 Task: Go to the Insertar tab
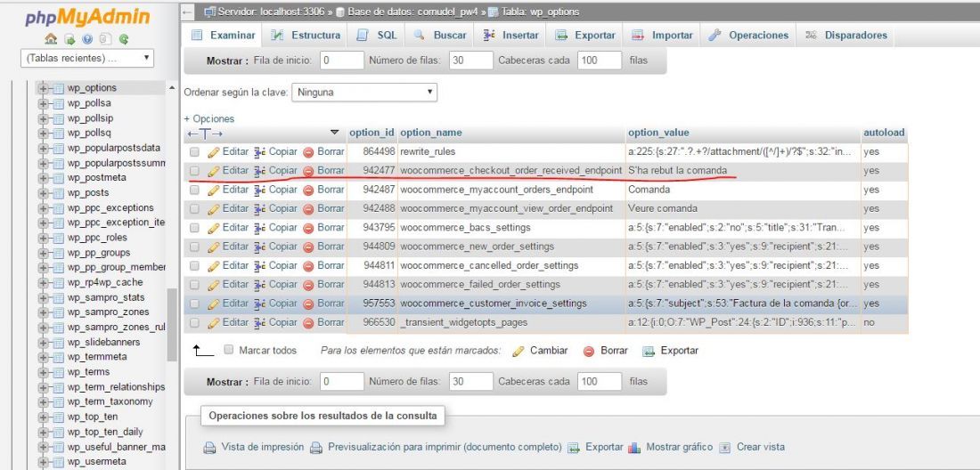[x=510, y=36]
